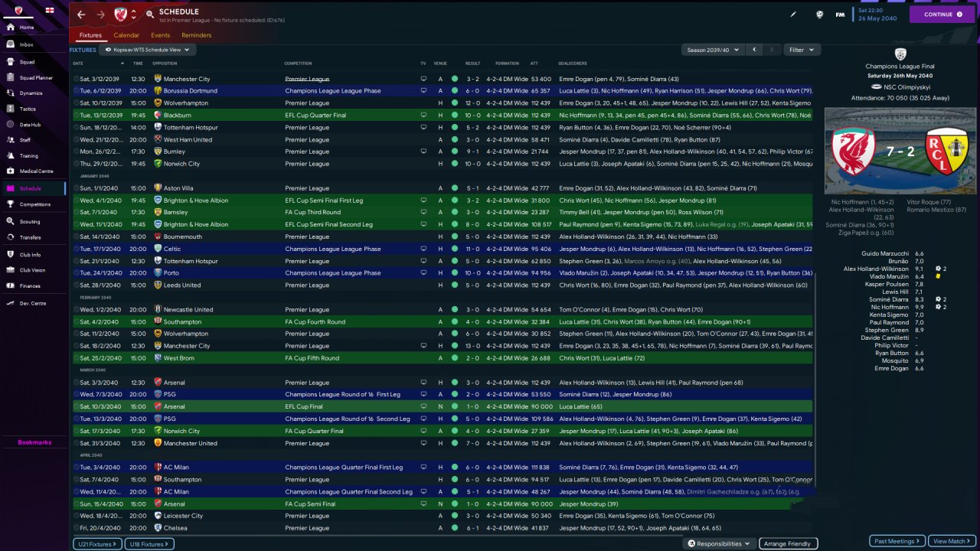This screenshot has width=980, height=551.
Task: Switch to the Reminders tab
Action: [x=197, y=35]
